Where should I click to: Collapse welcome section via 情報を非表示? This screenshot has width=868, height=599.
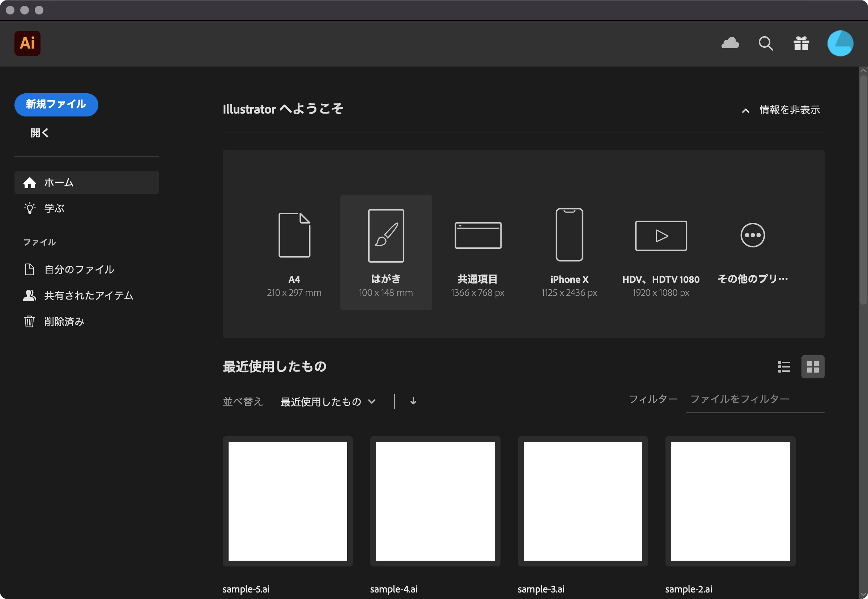click(781, 110)
